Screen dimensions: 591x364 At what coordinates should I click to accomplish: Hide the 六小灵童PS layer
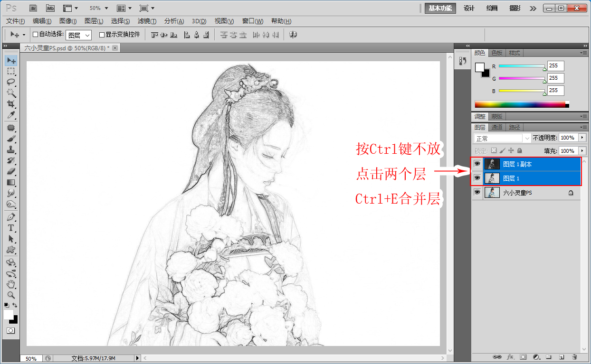pos(477,193)
